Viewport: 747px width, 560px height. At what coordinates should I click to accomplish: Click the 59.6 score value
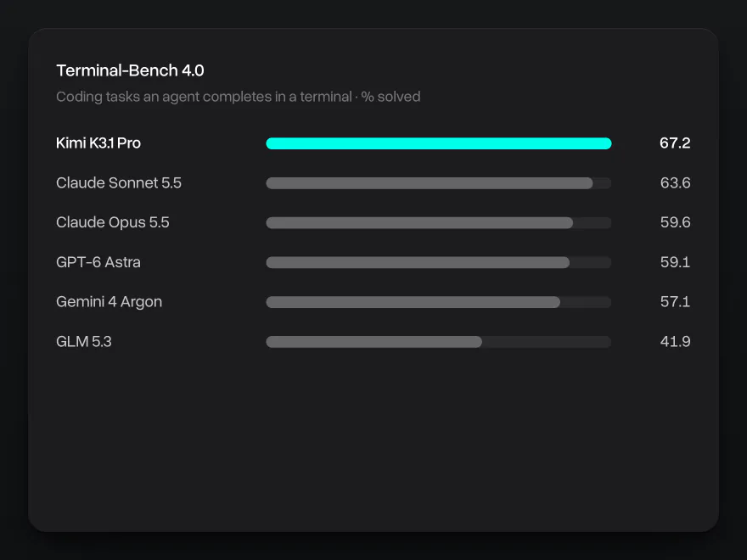click(x=675, y=222)
